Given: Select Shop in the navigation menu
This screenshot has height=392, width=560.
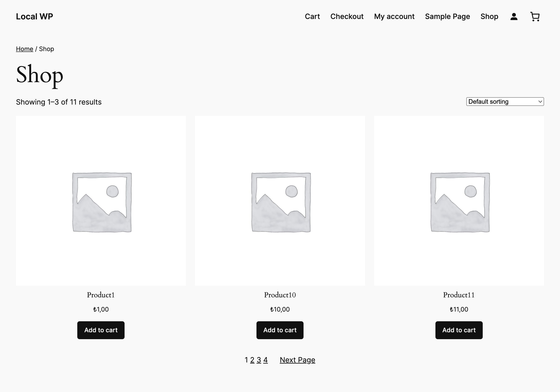Looking at the screenshot, I should tap(489, 16).
